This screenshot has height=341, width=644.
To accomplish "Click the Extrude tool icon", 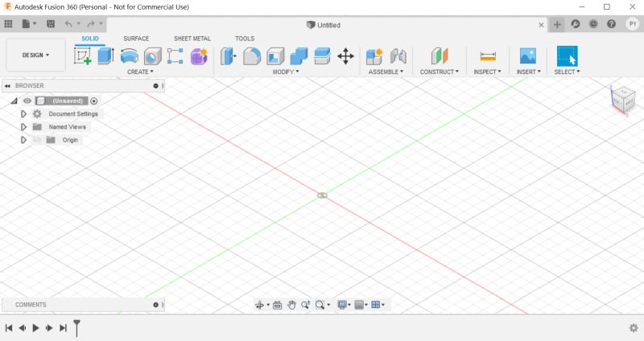I will click(105, 56).
